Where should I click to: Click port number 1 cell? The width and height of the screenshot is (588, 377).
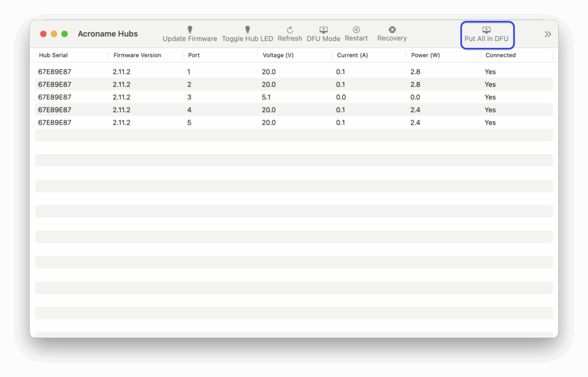[x=189, y=72]
